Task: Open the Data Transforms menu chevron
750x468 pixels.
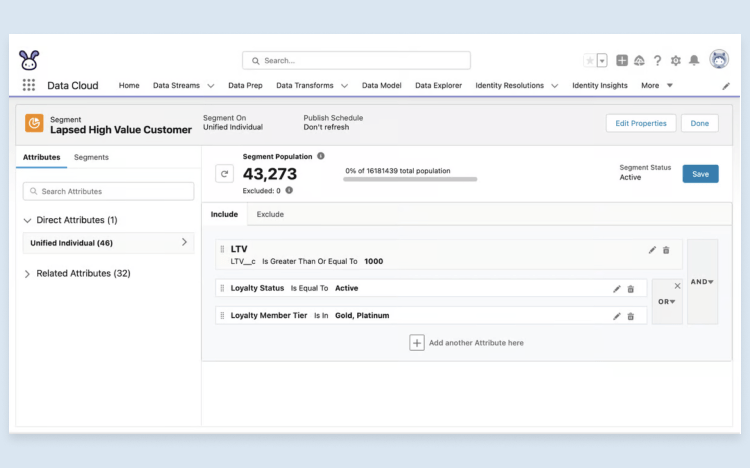Action: pyautogui.click(x=344, y=86)
